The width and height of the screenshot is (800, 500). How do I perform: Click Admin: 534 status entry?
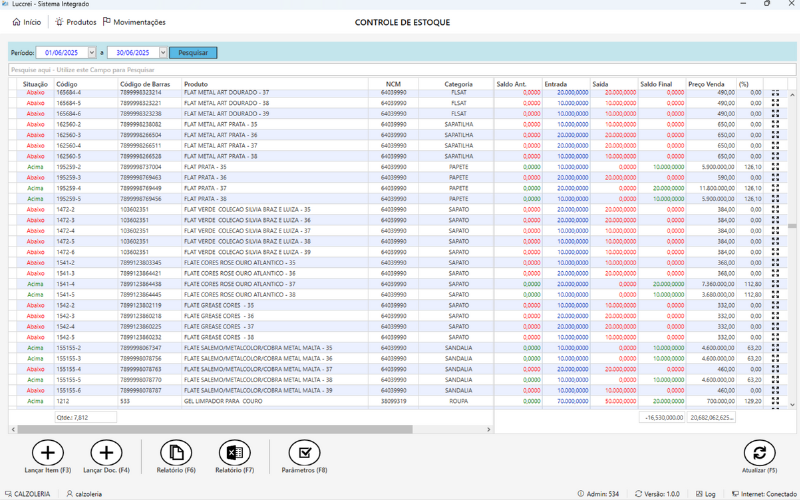(x=598, y=494)
